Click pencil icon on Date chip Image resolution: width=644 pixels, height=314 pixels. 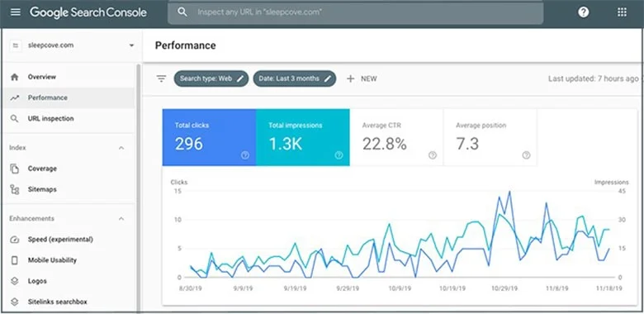click(x=327, y=78)
